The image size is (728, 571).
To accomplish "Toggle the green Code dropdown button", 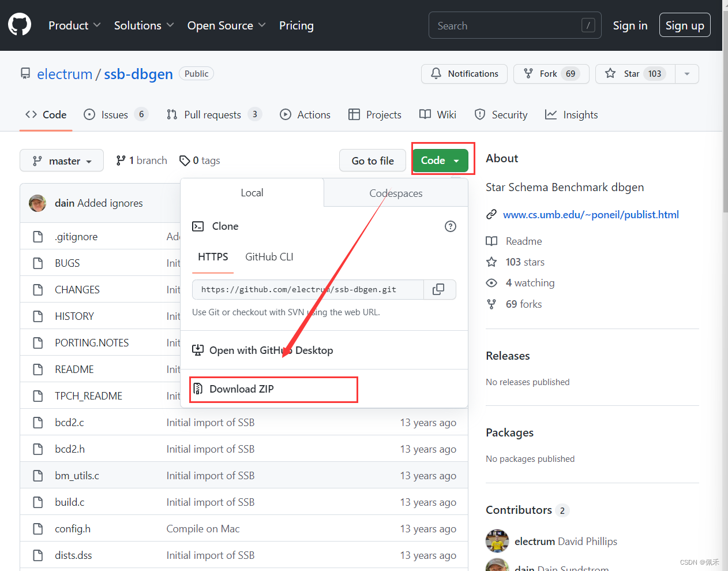I will [440, 161].
